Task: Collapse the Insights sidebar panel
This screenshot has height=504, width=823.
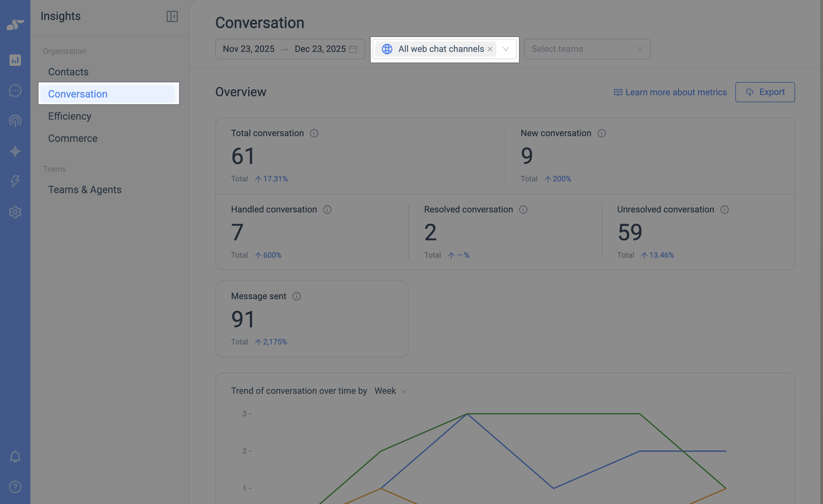Action: click(x=172, y=16)
